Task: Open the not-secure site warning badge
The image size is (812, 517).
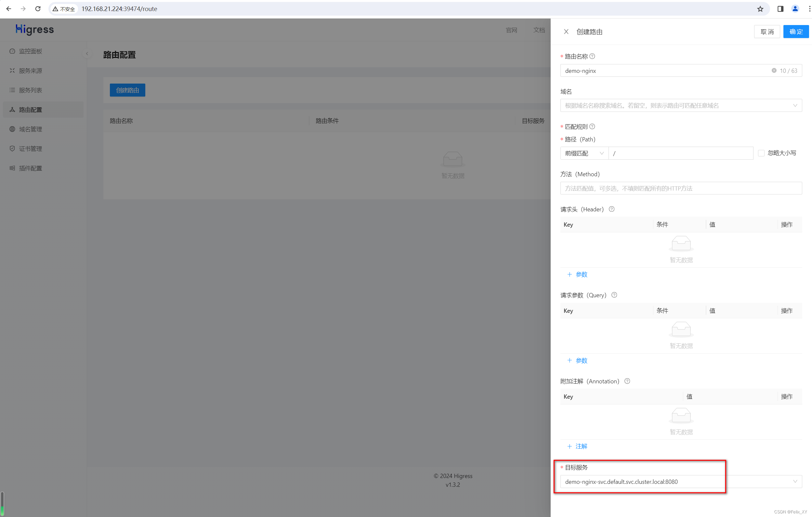Action: pos(64,9)
